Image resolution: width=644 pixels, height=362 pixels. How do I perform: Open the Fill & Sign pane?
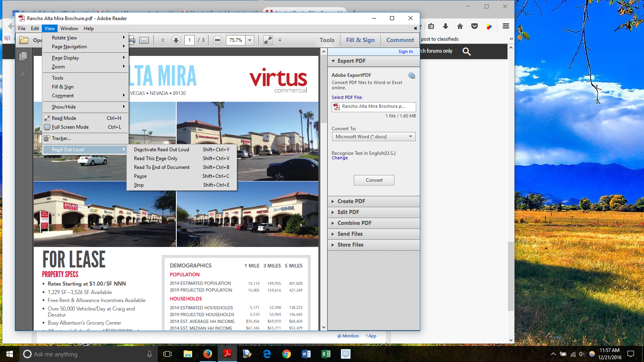pyautogui.click(x=360, y=40)
